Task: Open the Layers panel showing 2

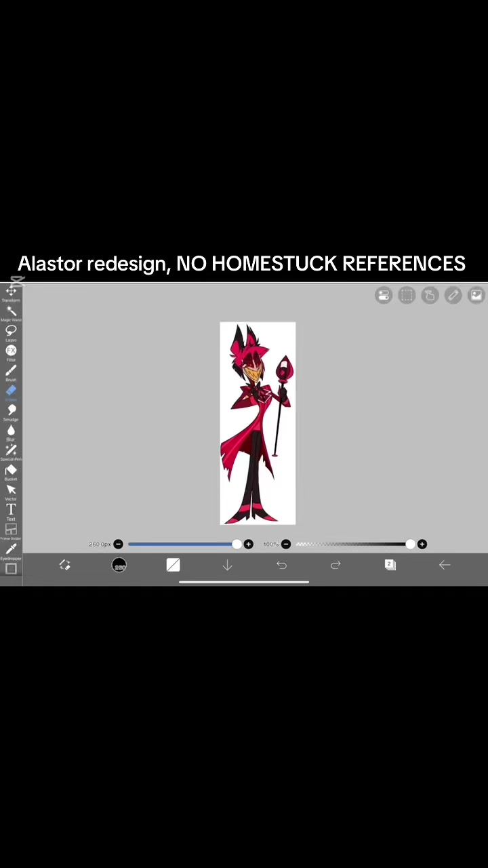Action: coord(390,565)
